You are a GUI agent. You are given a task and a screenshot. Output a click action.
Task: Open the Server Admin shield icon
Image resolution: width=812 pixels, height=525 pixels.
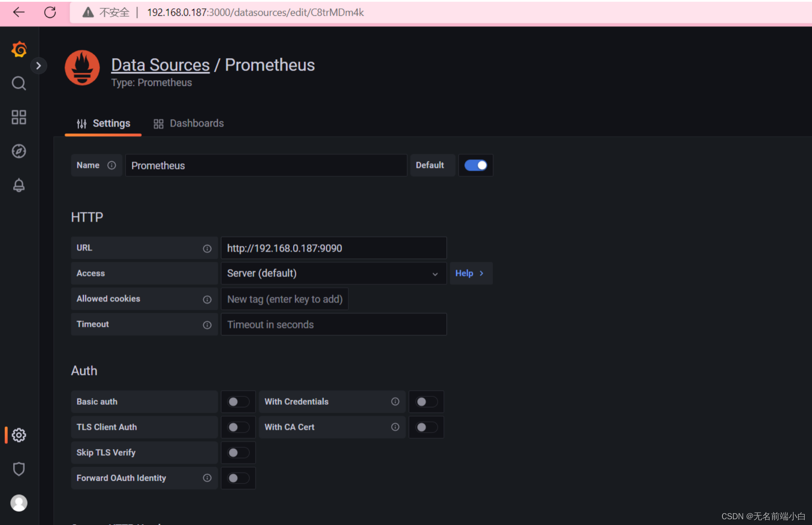(x=19, y=469)
